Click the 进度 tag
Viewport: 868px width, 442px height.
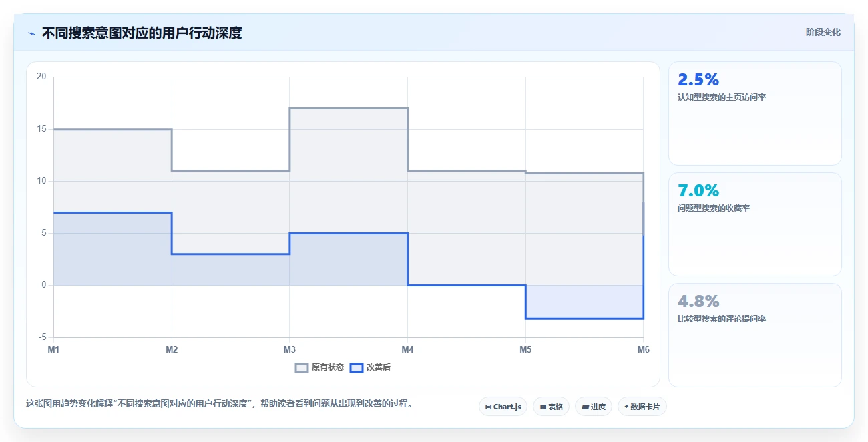[594, 407]
